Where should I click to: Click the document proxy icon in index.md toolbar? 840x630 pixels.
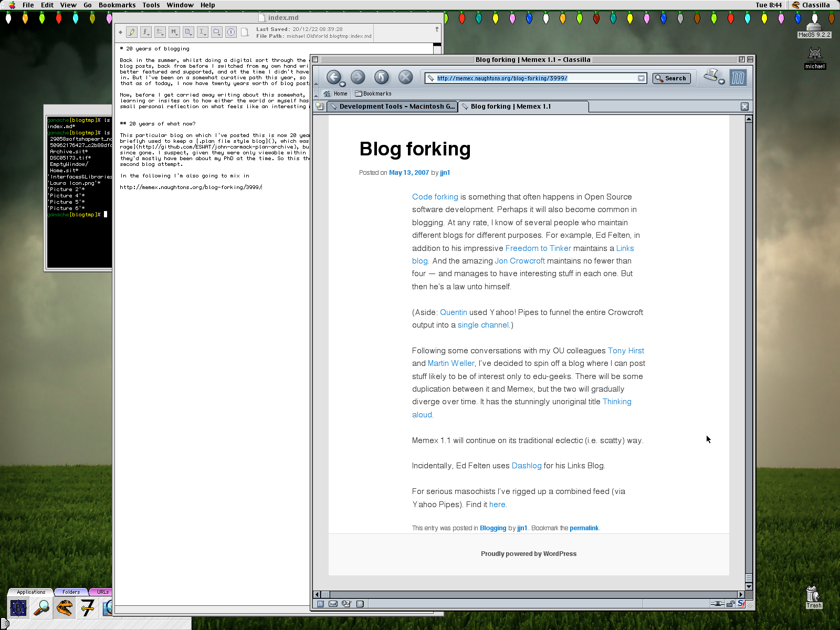coord(245,32)
